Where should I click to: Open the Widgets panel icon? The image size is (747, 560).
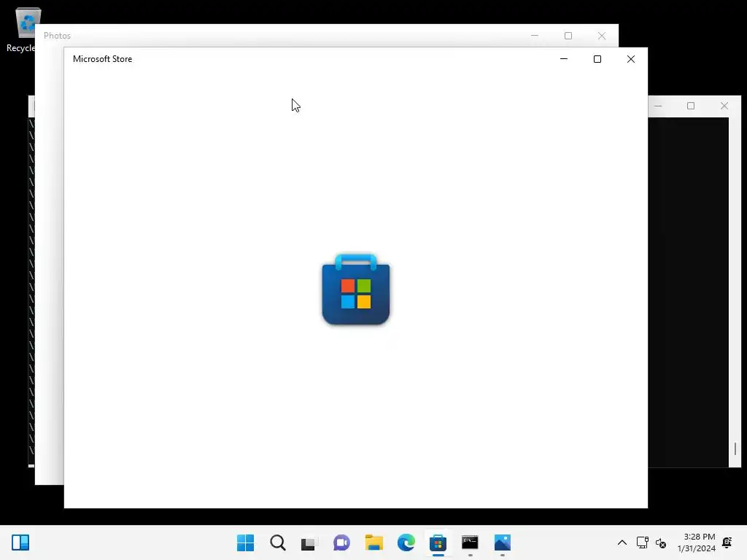coord(20,542)
